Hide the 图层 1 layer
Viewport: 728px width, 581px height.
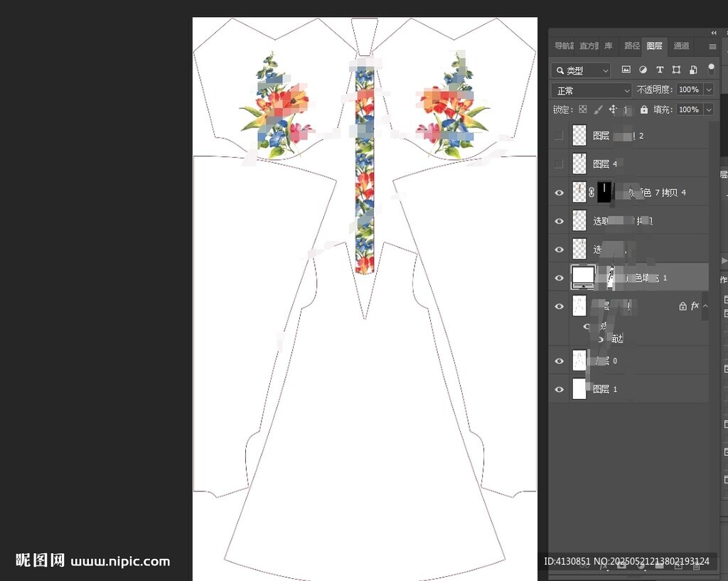[x=559, y=389]
